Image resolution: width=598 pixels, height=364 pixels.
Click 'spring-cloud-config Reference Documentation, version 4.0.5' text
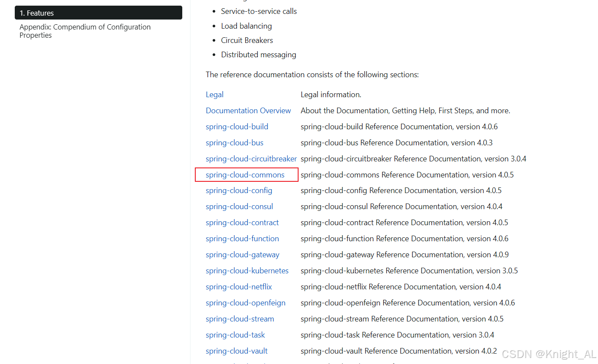pyautogui.click(x=401, y=190)
